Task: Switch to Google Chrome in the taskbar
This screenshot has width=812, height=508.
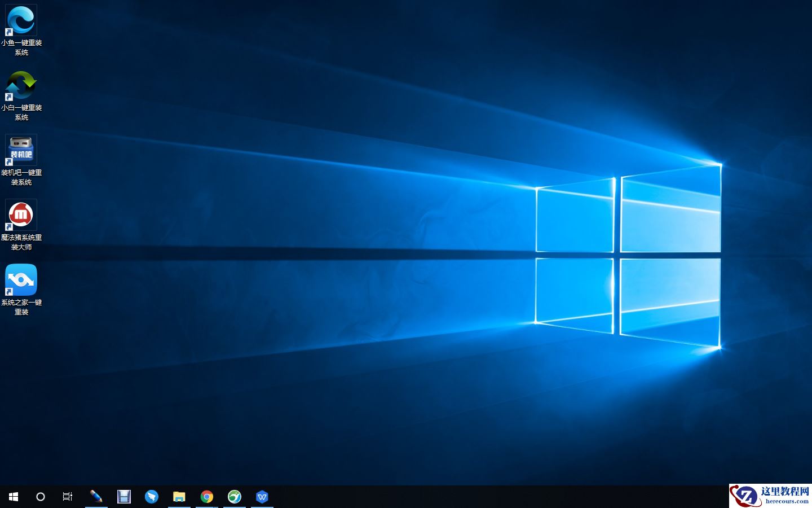Action: [207, 497]
